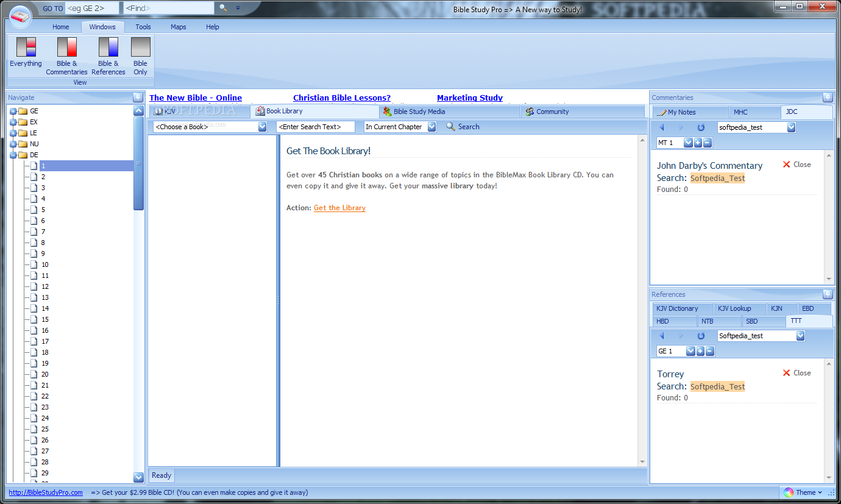Follow The New Bible - Online link
Image resolution: width=841 pixels, height=504 pixels.
(x=196, y=98)
